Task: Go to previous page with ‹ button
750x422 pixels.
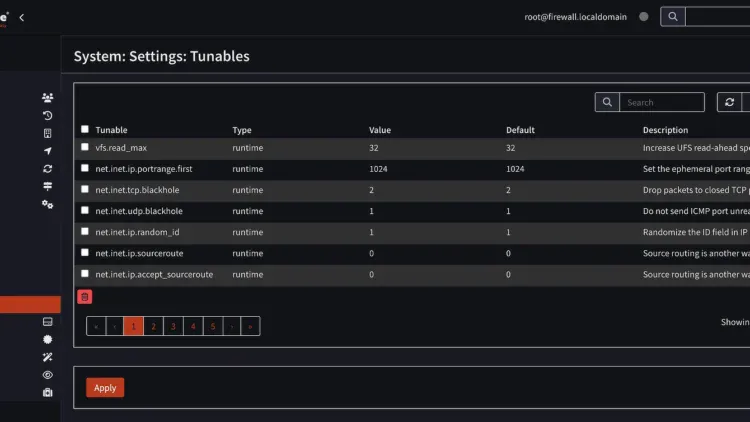Action: point(115,326)
